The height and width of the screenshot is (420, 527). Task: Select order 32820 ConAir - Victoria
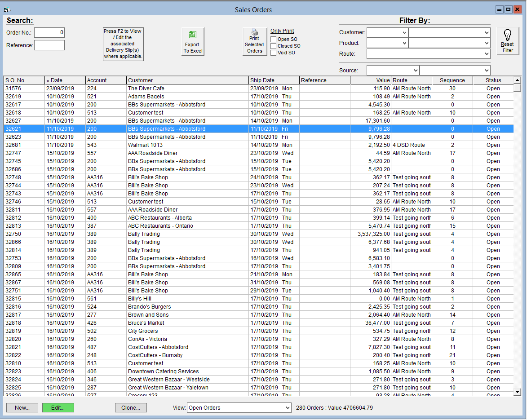[259, 339]
